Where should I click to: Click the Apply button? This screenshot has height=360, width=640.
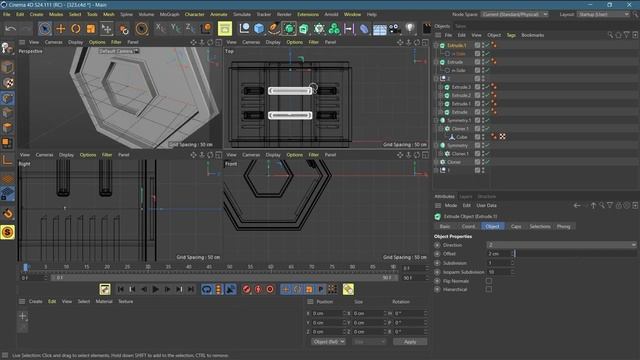[x=410, y=342]
